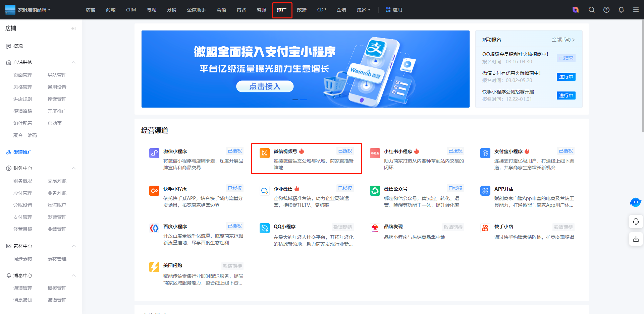The image size is (644, 314).
Task: Click the purple assistant icon in top bar
Action: point(576,10)
